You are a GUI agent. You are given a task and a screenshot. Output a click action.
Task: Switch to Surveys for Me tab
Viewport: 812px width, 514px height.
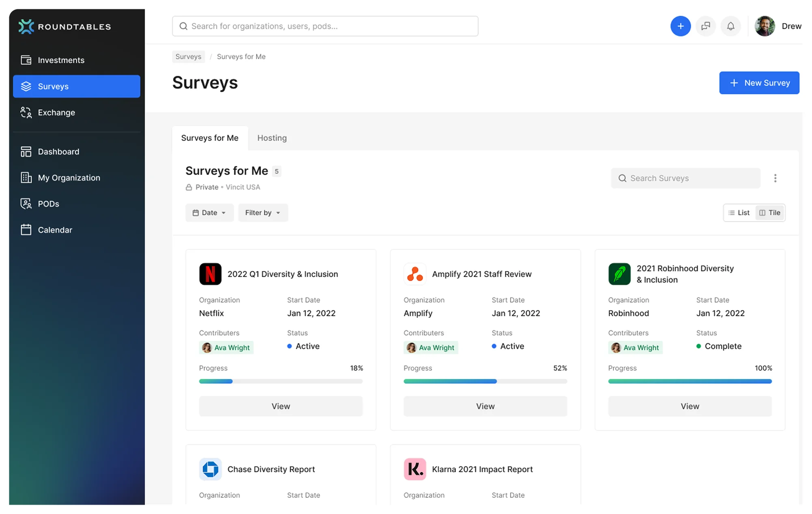210,138
